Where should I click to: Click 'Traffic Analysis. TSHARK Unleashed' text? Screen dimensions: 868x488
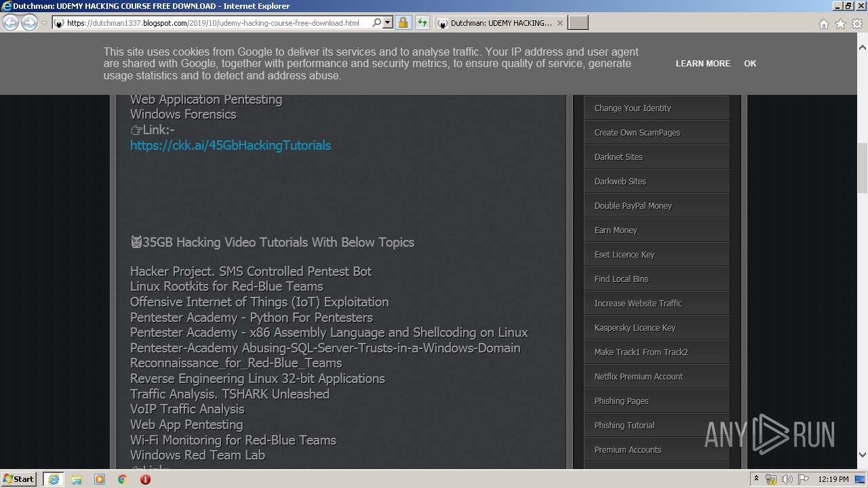coord(230,394)
